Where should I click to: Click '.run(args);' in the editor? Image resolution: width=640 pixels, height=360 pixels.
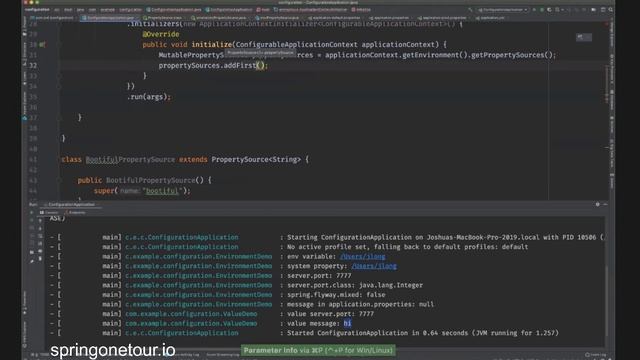[149, 97]
